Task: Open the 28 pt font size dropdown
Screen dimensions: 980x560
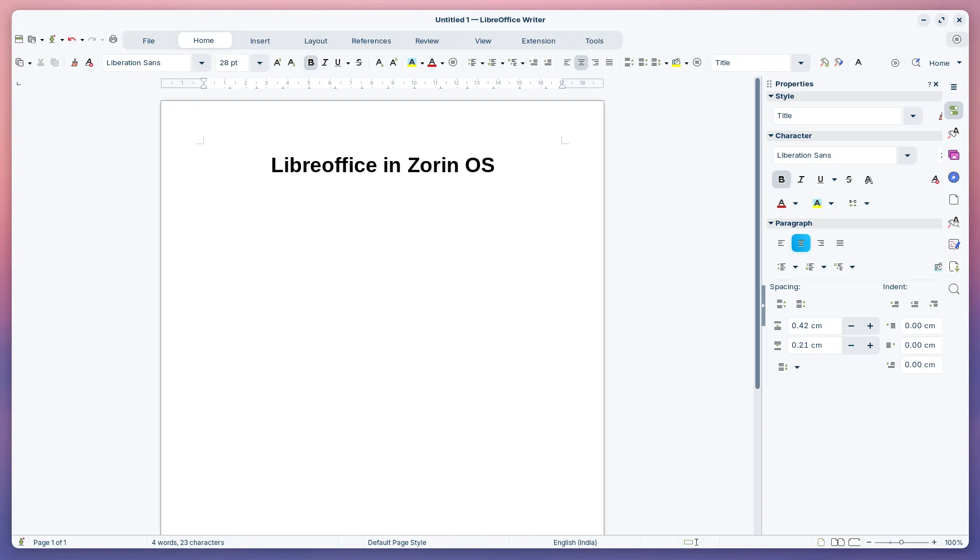Action: click(259, 62)
